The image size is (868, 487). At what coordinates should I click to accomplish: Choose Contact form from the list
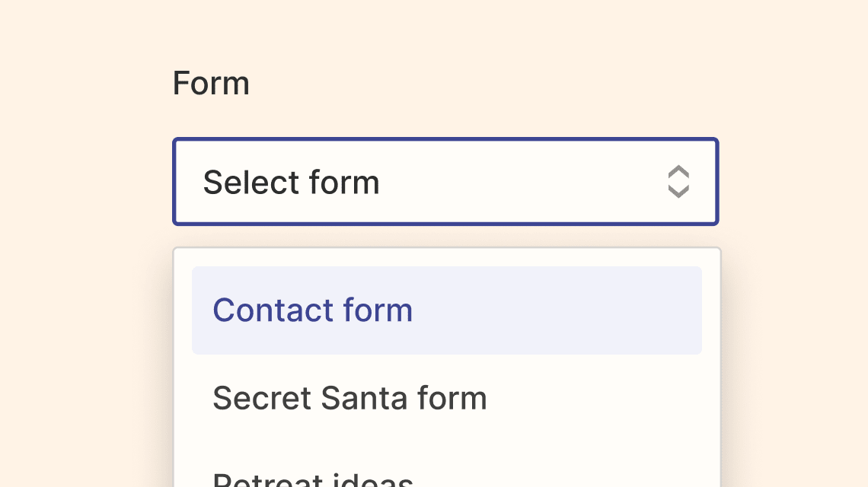(x=447, y=310)
